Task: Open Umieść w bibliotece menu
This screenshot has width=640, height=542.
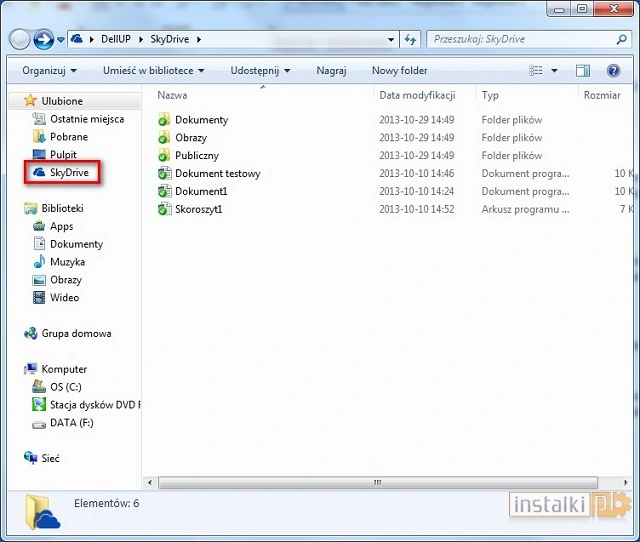Action: pos(153,71)
